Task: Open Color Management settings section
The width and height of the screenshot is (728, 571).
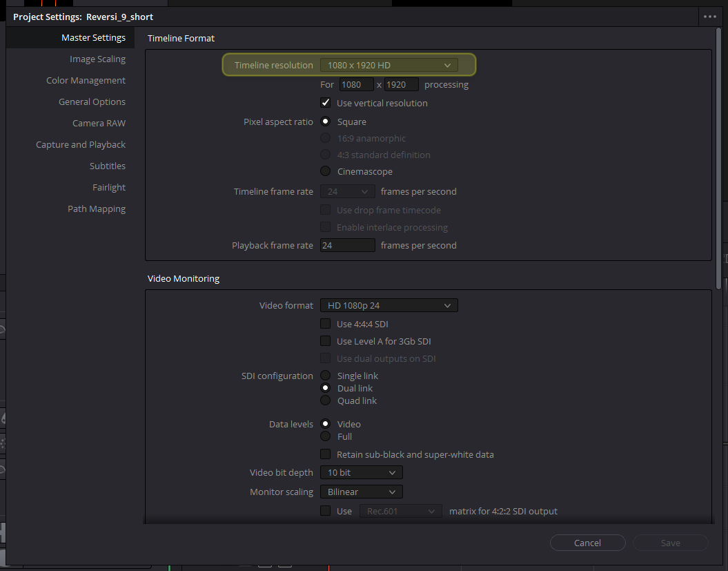Action: pos(86,81)
